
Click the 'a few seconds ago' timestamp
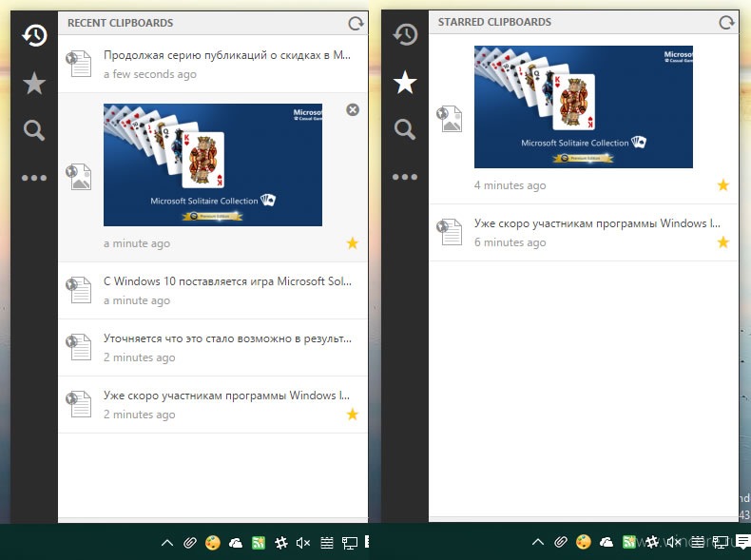click(150, 74)
